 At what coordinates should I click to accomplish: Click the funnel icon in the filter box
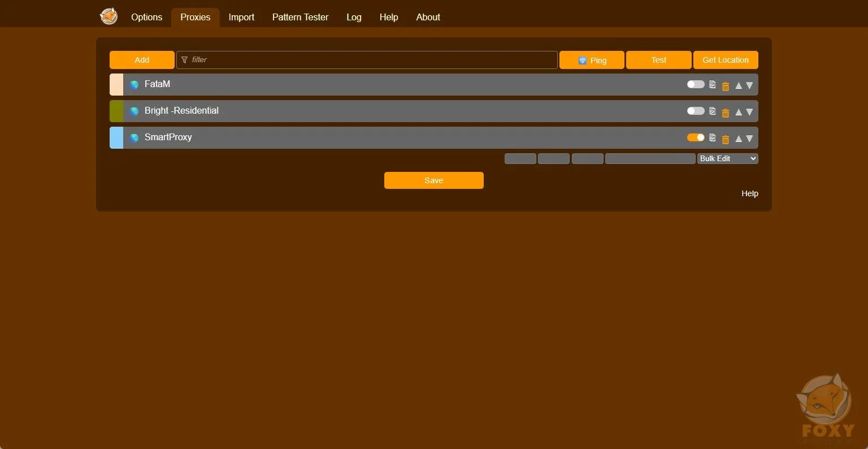pyautogui.click(x=184, y=60)
